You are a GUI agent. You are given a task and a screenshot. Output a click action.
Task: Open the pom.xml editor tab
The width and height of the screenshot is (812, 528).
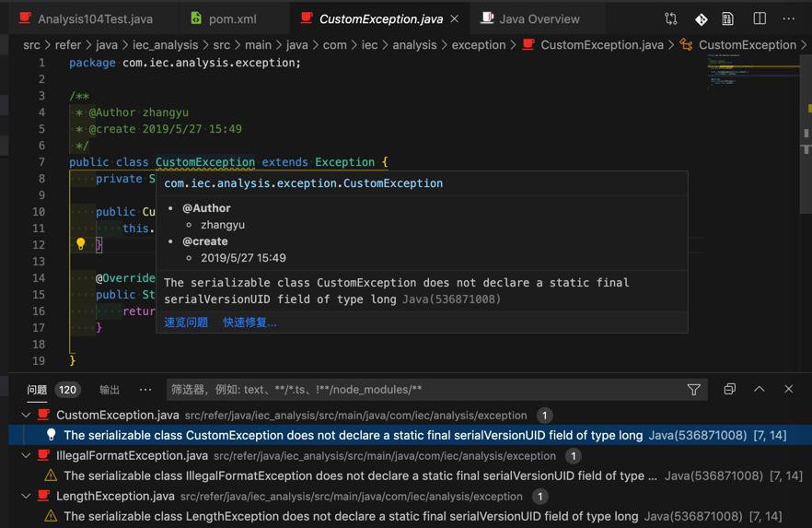coord(232,18)
